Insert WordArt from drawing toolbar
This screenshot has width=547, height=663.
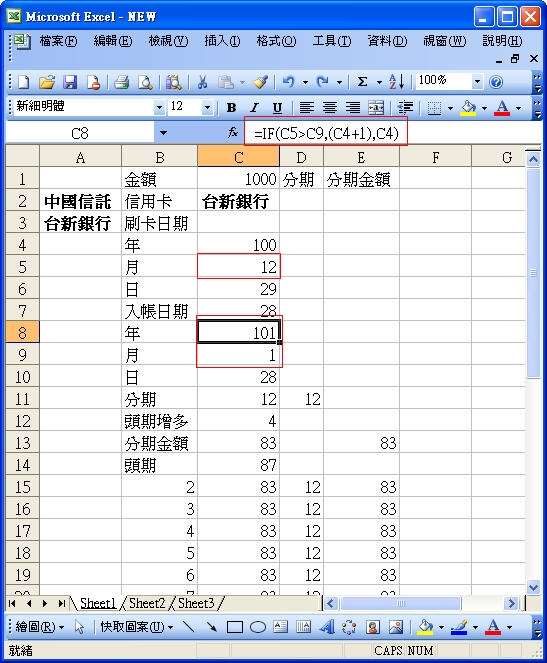coord(327,626)
